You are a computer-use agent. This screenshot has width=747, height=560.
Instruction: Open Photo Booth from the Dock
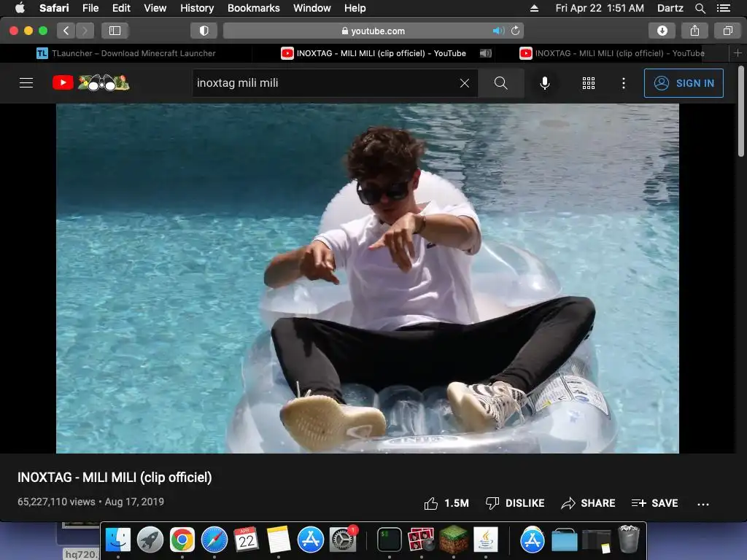[x=421, y=540]
